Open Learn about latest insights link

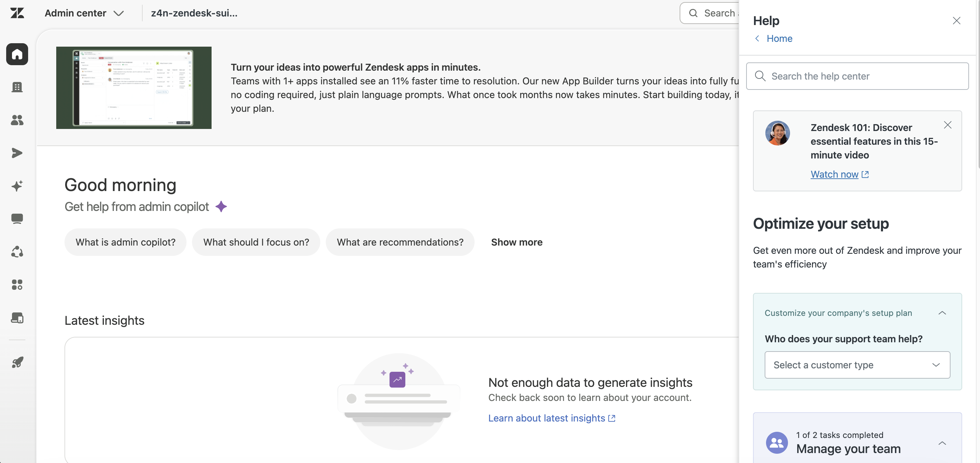click(552, 418)
